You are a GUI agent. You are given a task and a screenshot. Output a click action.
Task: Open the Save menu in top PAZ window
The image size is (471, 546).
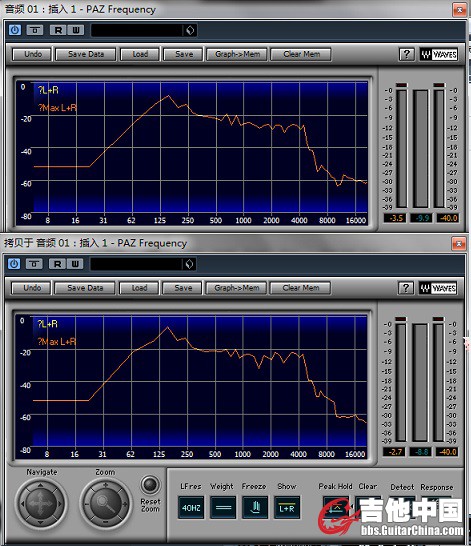click(x=183, y=54)
